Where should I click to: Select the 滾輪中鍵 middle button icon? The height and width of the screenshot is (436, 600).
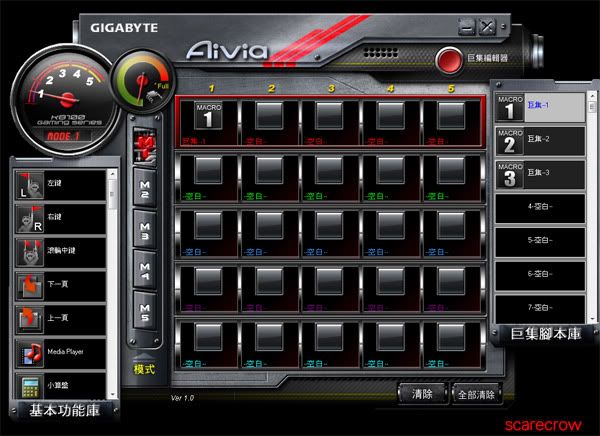pos(30,252)
